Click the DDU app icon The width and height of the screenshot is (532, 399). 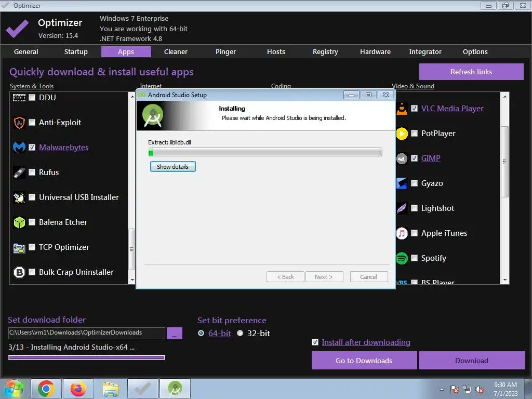pyautogui.click(x=19, y=98)
